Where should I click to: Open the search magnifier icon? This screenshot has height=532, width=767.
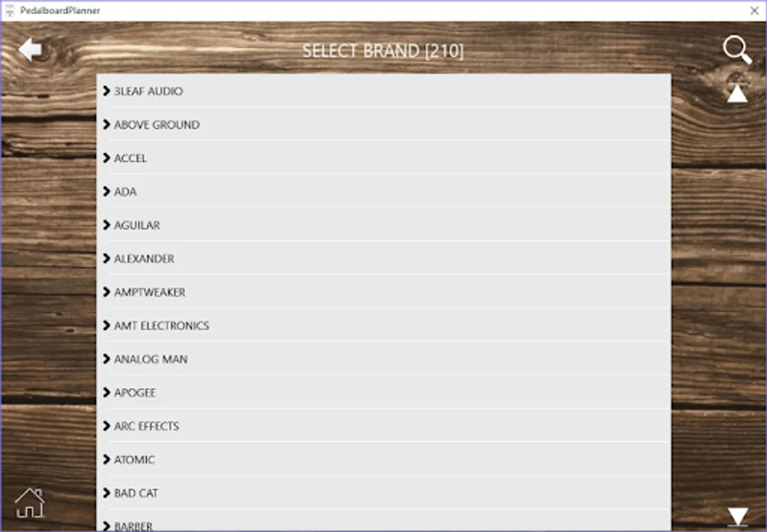tap(737, 50)
